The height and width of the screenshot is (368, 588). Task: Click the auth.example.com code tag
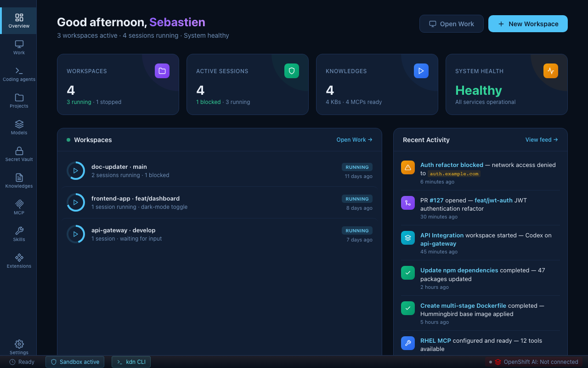click(454, 173)
